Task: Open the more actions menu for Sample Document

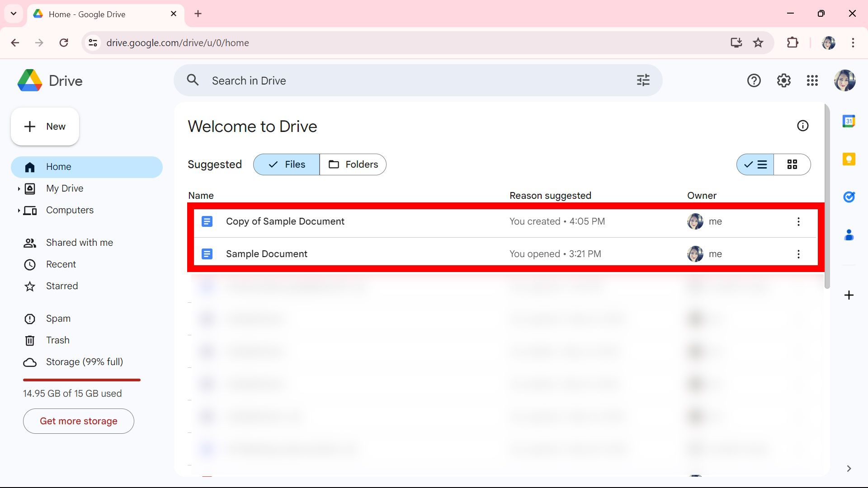Action: 798,254
